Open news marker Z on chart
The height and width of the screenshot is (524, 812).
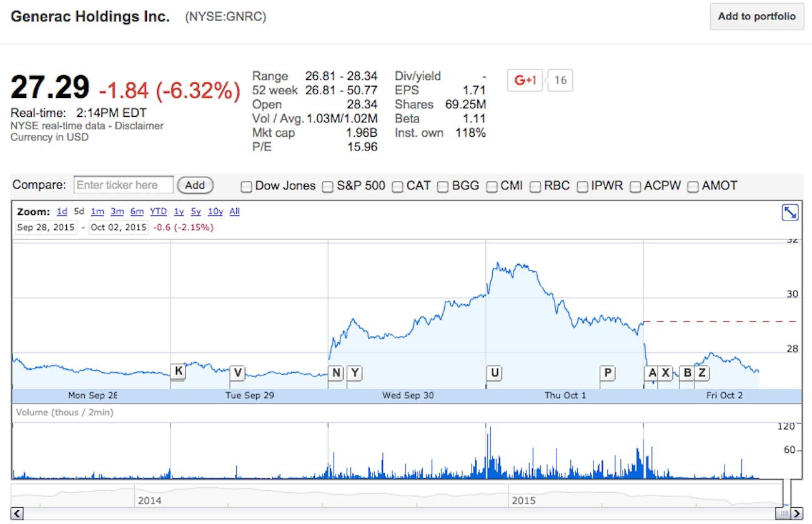pos(702,373)
